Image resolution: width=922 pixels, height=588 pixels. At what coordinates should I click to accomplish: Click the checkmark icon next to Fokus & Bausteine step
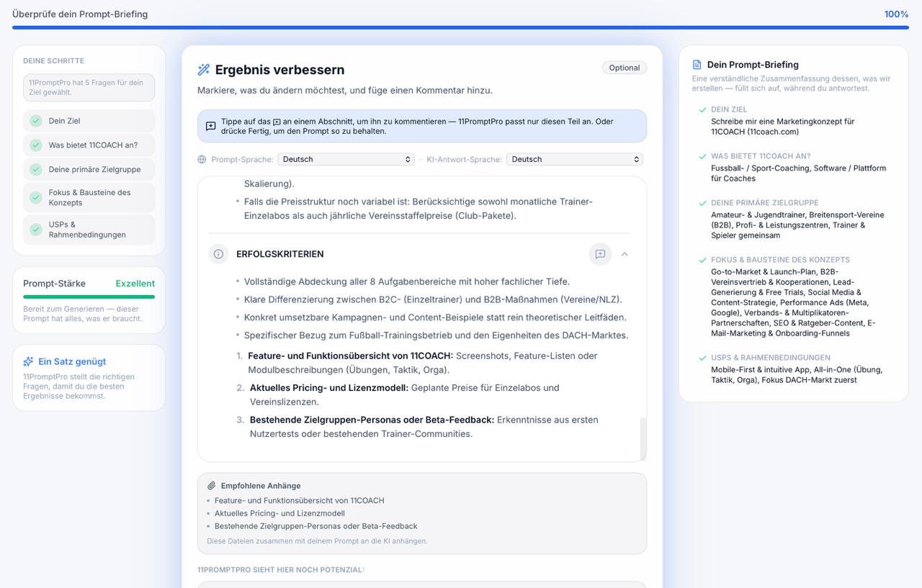click(35, 198)
